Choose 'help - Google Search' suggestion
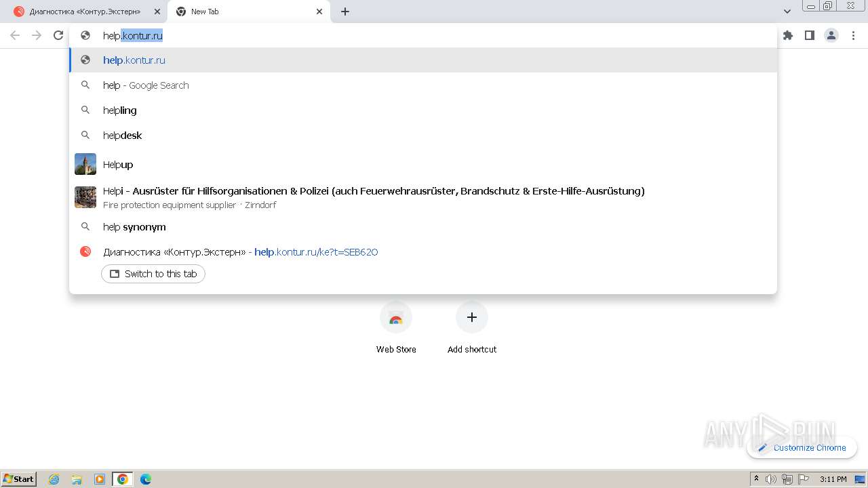 click(423, 85)
